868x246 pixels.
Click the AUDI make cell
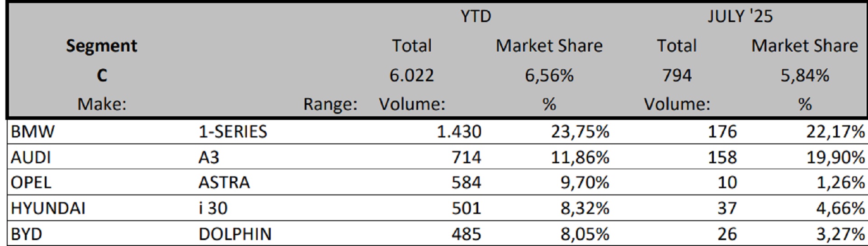tap(31, 157)
